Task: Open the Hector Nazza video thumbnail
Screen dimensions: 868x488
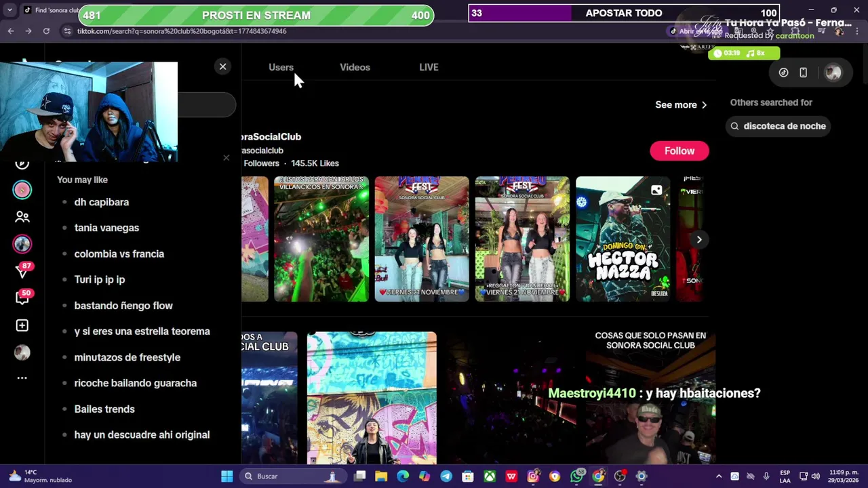Action: pyautogui.click(x=623, y=239)
